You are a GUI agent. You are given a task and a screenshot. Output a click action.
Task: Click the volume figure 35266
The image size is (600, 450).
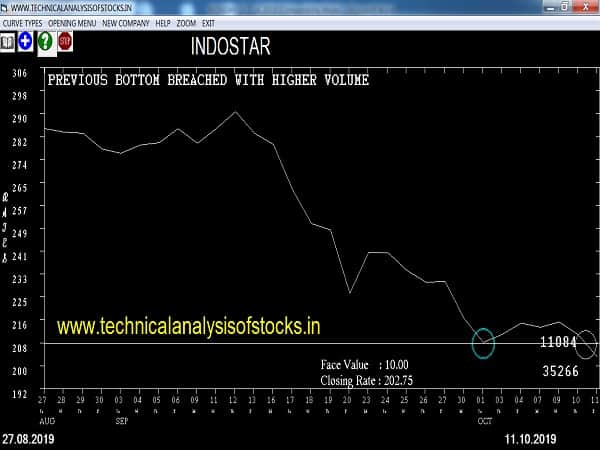[x=558, y=370]
